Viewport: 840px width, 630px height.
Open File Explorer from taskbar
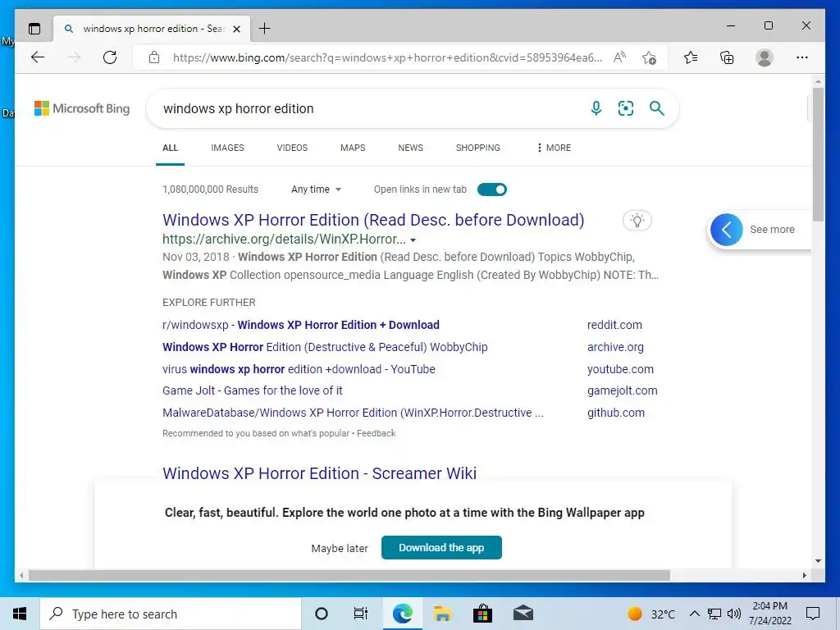[442, 614]
